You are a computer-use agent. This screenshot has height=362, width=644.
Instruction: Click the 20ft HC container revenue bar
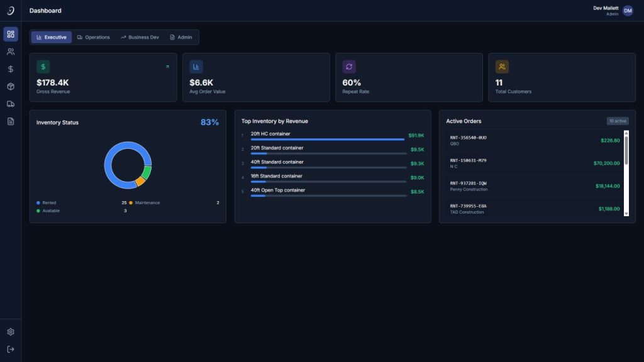pos(327,139)
